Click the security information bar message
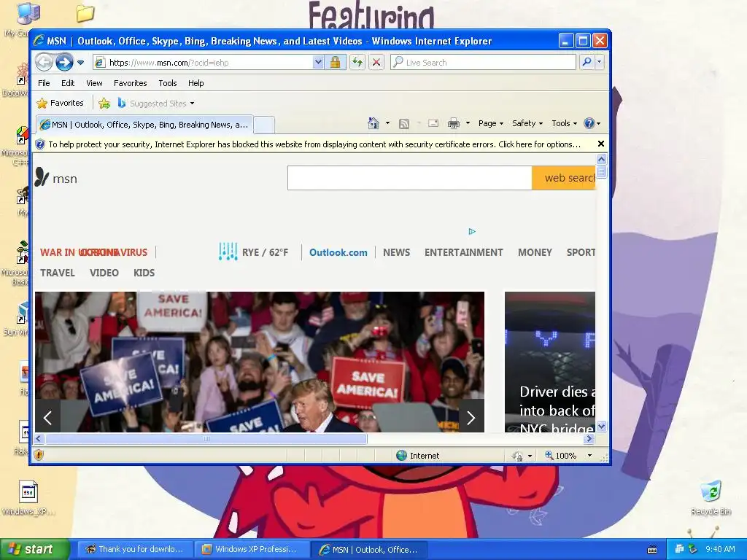 [314, 144]
